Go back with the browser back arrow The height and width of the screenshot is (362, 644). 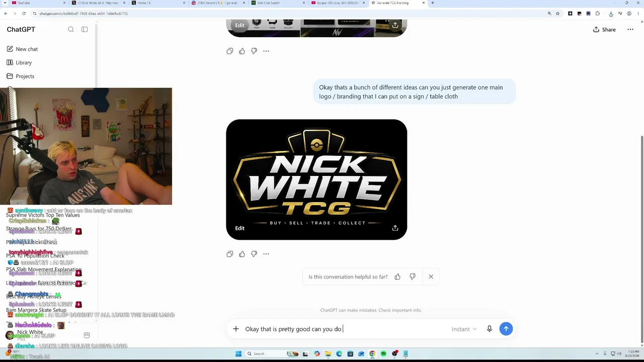pyautogui.click(x=6, y=14)
